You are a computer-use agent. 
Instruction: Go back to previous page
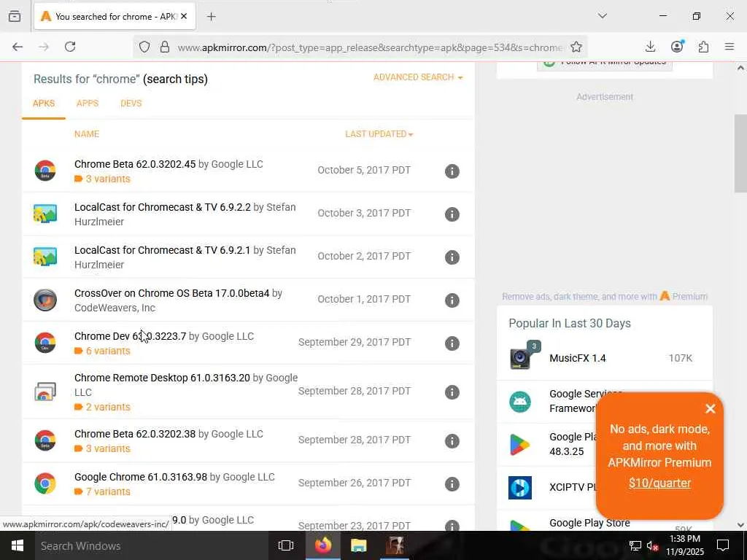pos(18,47)
